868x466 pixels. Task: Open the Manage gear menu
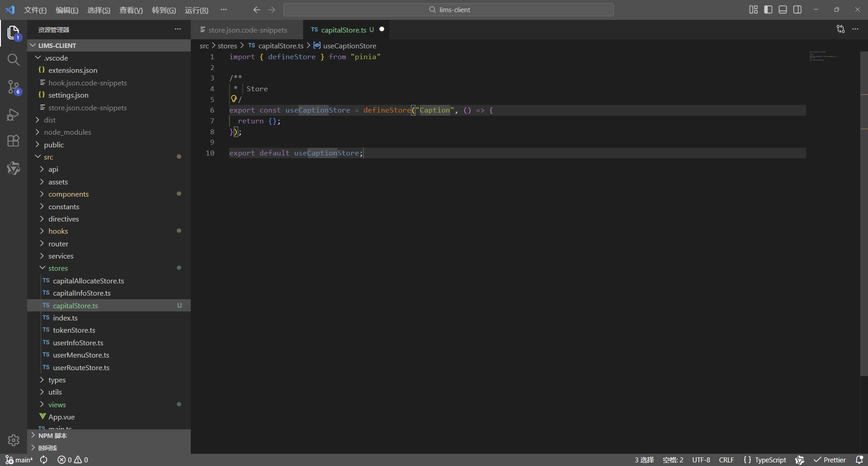pos(14,440)
